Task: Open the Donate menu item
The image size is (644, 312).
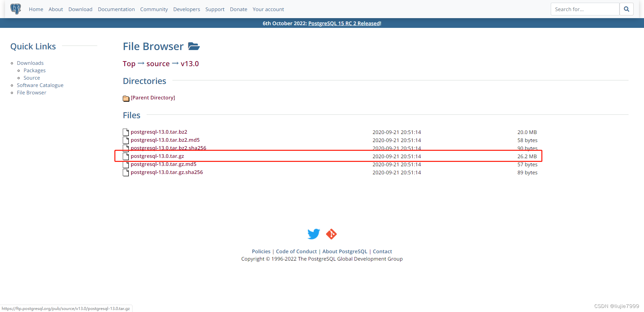Action: pos(238,9)
